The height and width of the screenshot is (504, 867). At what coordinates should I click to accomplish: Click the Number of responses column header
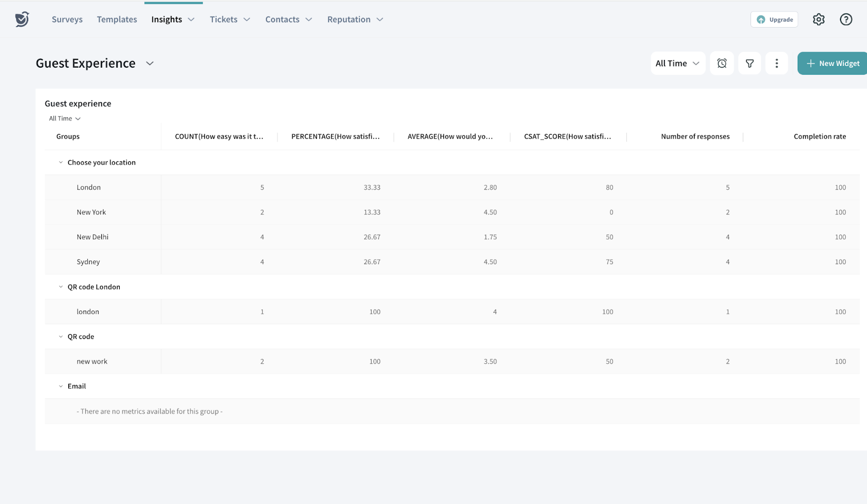coord(695,136)
